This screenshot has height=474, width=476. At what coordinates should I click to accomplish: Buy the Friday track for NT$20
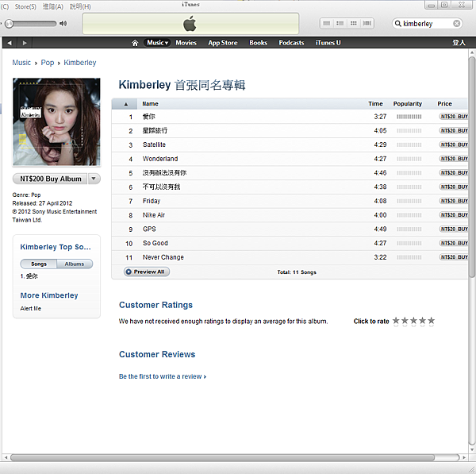tap(454, 201)
